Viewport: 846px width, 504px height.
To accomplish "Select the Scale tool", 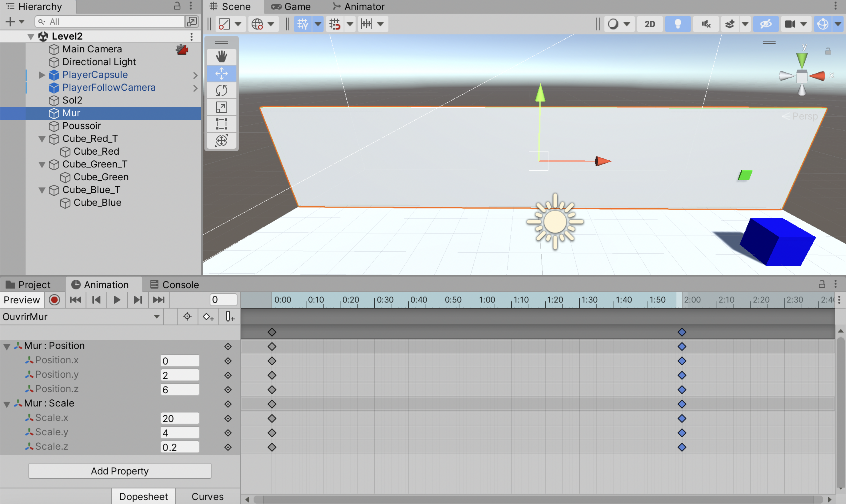I will 221,107.
